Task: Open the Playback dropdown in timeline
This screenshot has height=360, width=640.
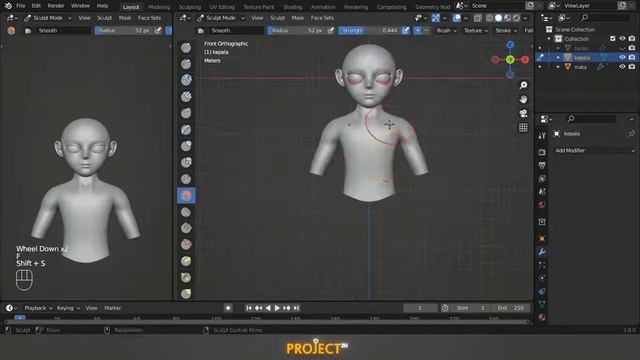Action: point(38,308)
